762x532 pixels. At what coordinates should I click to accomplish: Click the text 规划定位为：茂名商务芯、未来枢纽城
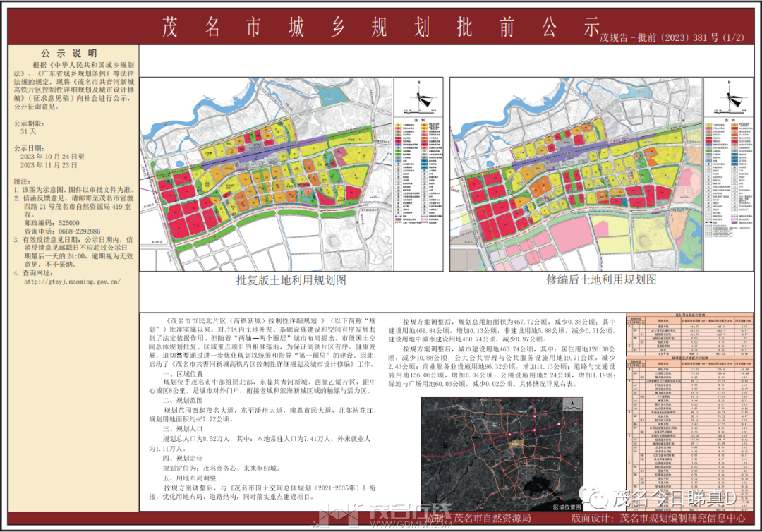(222, 468)
